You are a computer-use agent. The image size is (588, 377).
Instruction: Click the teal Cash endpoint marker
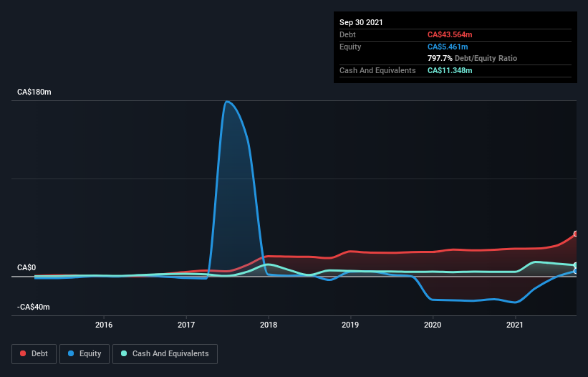(576, 265)
